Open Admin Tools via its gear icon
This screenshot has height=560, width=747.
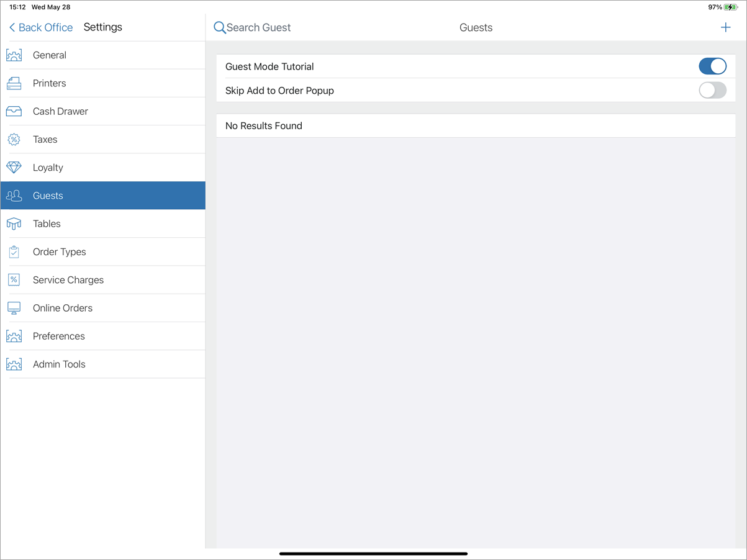(14, 364)
